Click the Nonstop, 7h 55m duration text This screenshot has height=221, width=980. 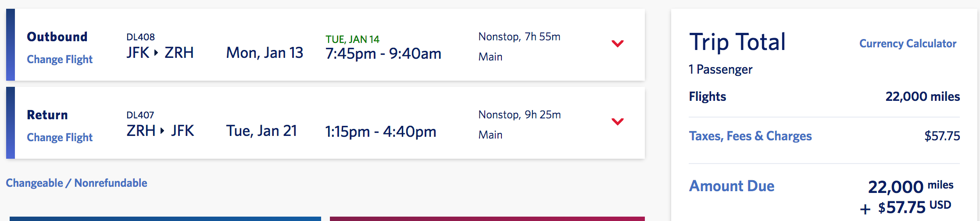tap(519, 36)
